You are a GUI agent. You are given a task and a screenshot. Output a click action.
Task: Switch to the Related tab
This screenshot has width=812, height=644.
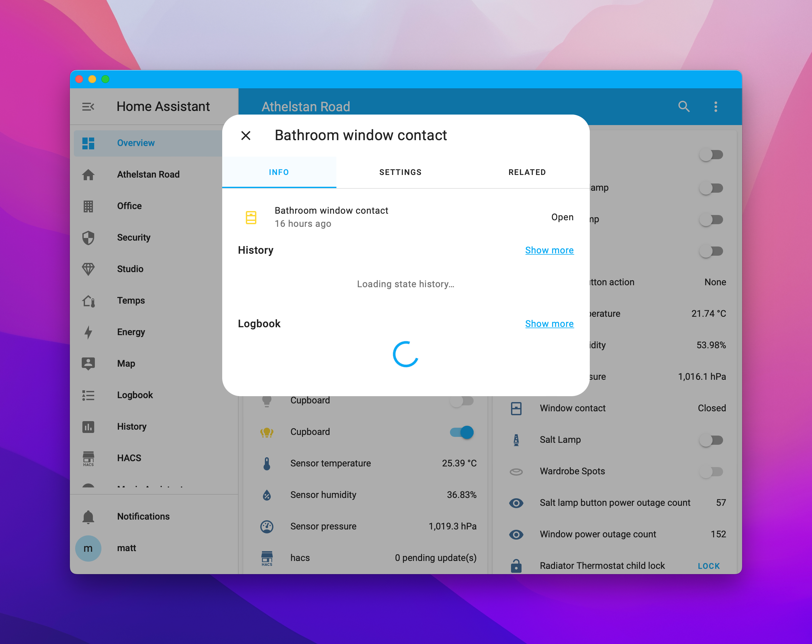(x=527, y=172)
